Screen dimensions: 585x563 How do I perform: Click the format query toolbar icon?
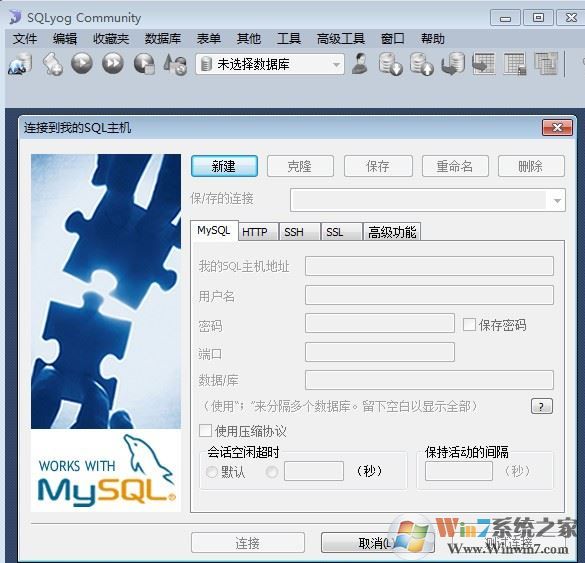175,64
